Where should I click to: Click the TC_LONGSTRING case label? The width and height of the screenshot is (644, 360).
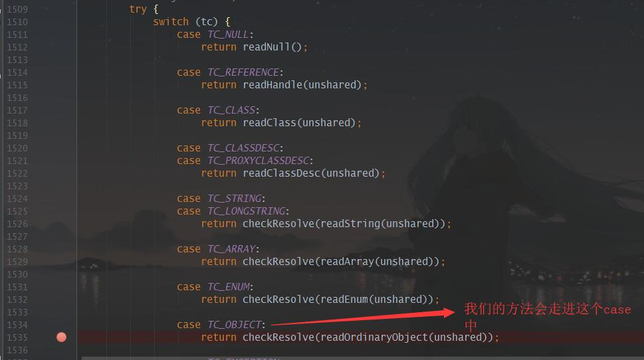247,211
